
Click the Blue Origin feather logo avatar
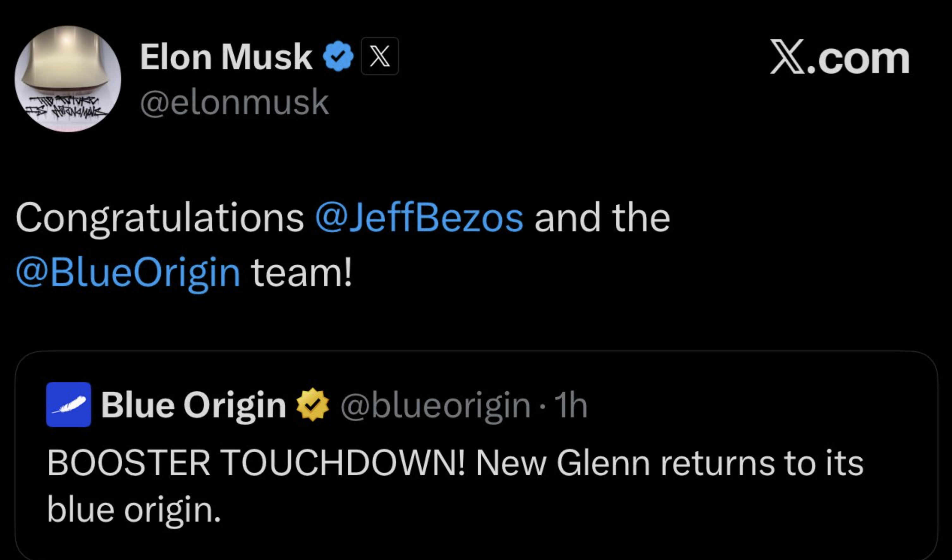pyautogui.click(x=68, y=404)
